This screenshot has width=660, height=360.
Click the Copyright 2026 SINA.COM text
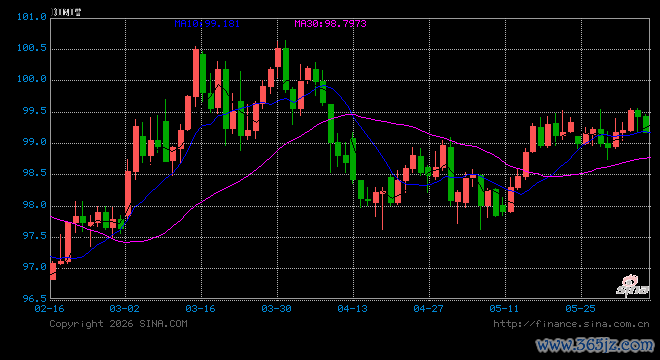[x=118, y=324]
